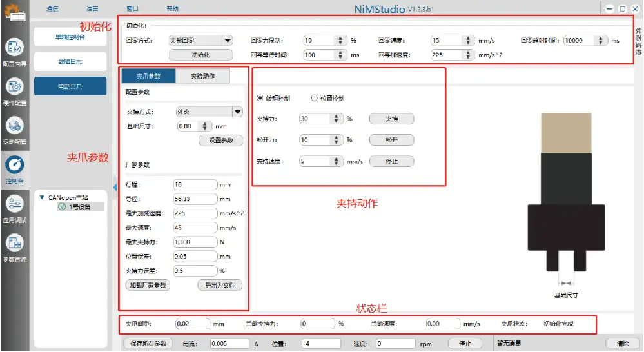This screenshot has width=644, height=352.
Task: Open the 运动配置 sidebar icon
Action: (14, 126)
